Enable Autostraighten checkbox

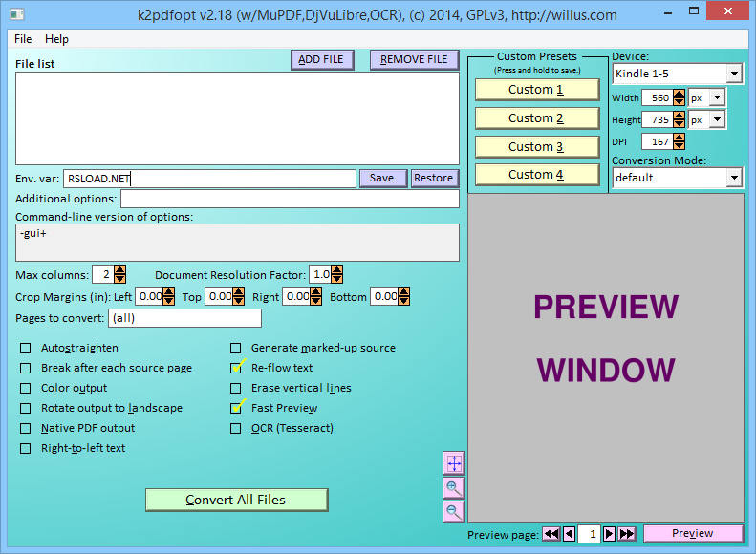(x=26, y=348)
